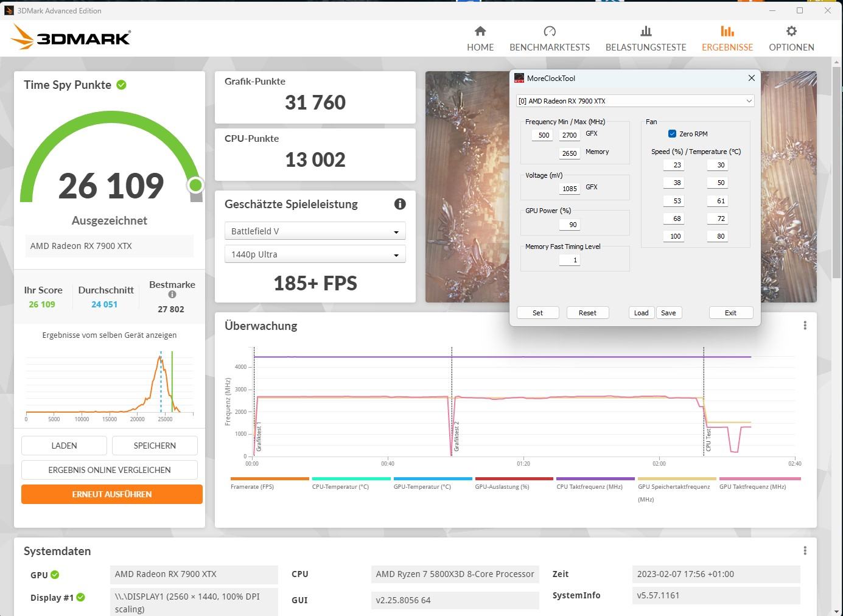
Task: Click the minimum GFX frequency field 500
Action: point(541,135)
